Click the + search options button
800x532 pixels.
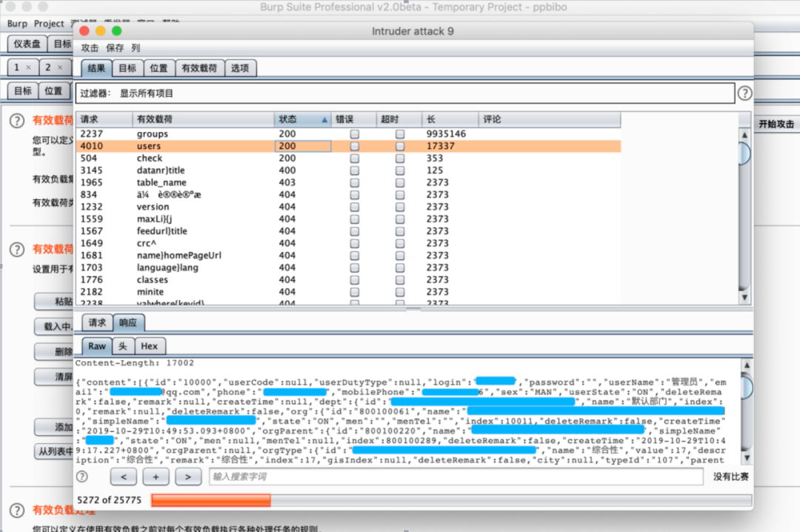point(156,477)
